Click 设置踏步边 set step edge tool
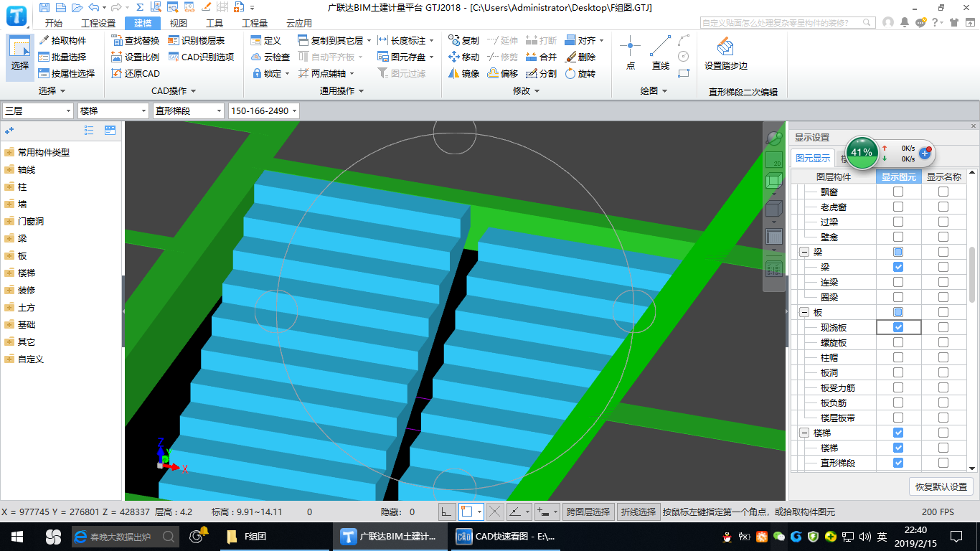 point(725,53)
